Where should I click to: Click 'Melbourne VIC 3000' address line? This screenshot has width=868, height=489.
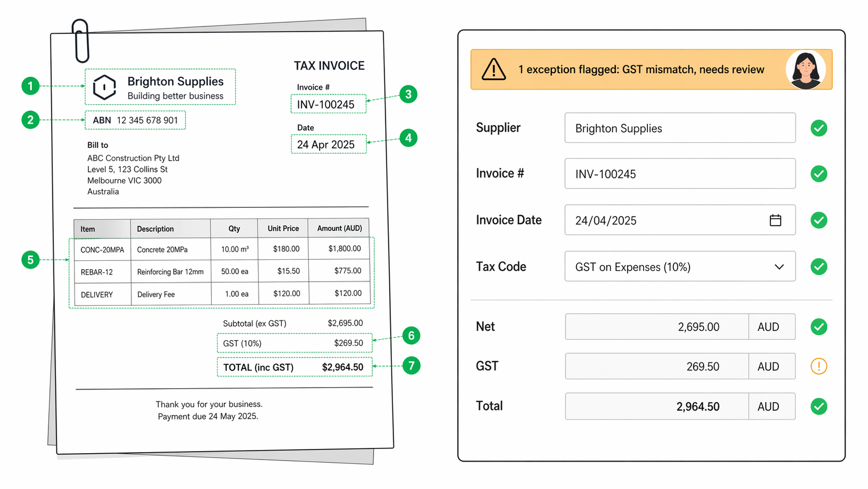[125, 180]
